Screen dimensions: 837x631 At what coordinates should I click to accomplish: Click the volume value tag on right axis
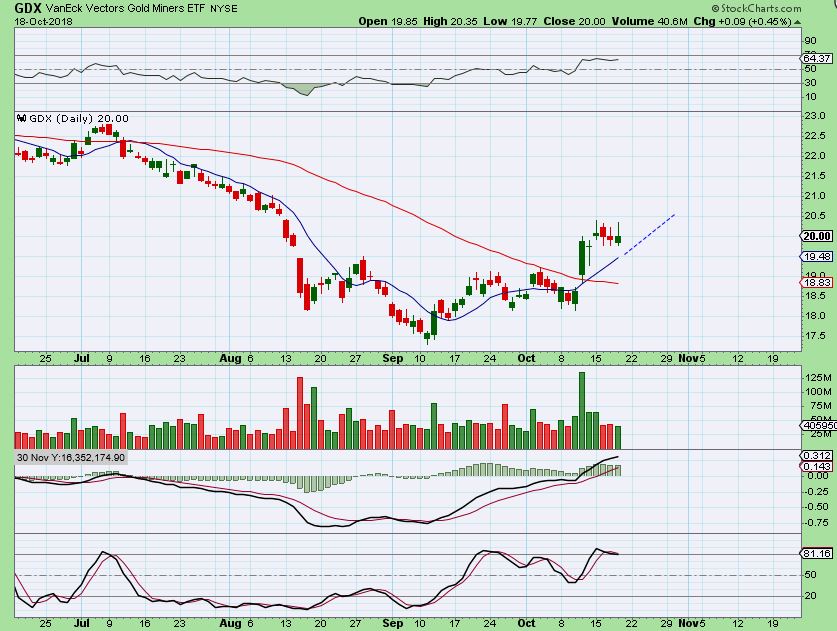click(818, 424)
